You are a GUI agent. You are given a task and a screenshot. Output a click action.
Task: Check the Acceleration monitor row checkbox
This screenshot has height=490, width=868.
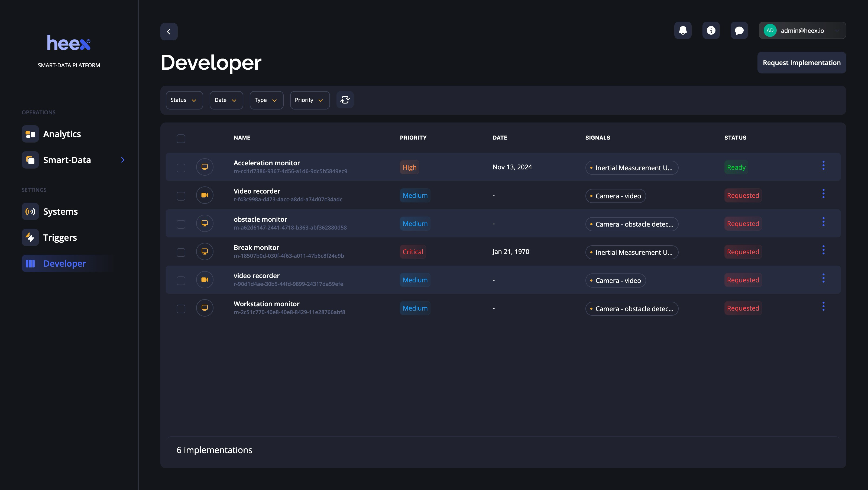181,168
